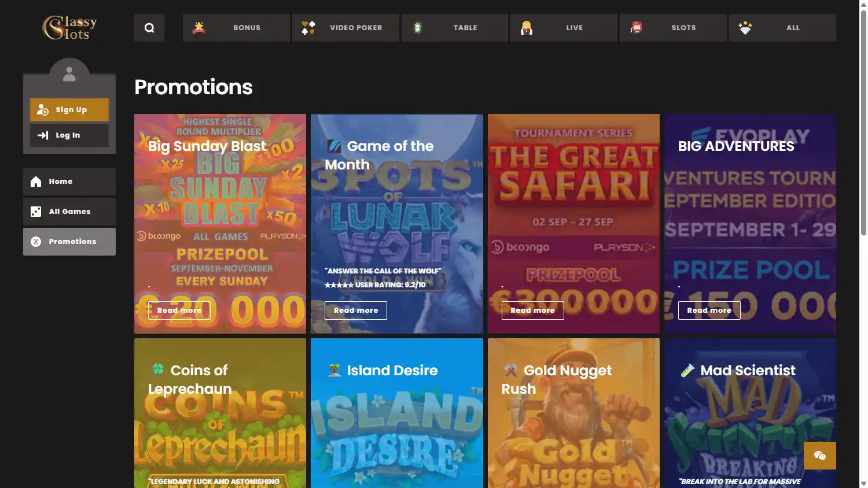Click the Video Poker card suits icon
Viewport: 868px width, 488px height.
pos(308,27)
